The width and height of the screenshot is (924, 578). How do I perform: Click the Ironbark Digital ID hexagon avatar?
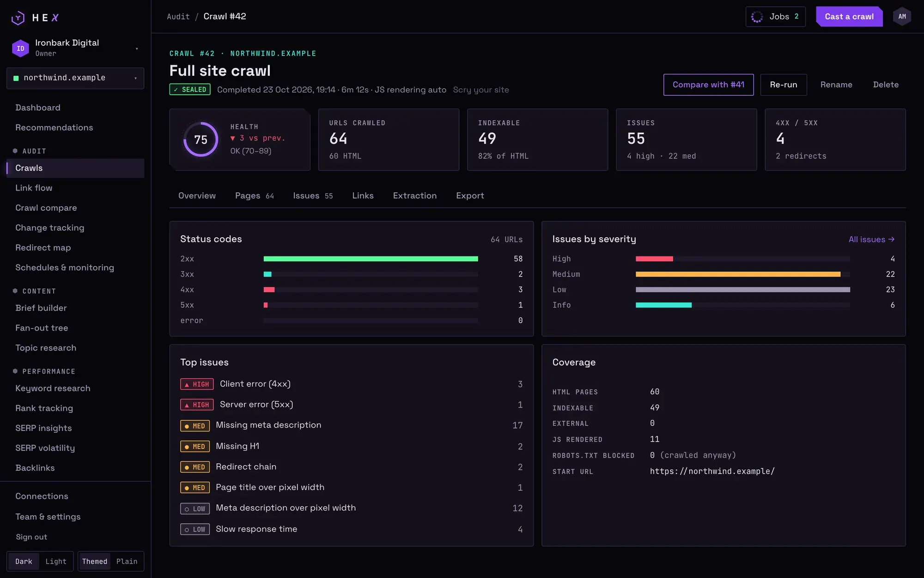pyautogui.click(x=20, y=48)
